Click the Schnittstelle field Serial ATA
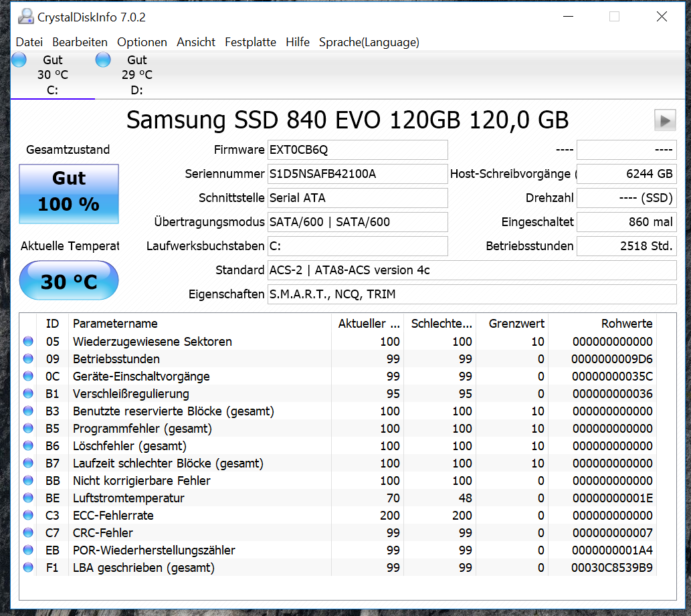Viewport: 691px width, 616px height. coord(357,198)
